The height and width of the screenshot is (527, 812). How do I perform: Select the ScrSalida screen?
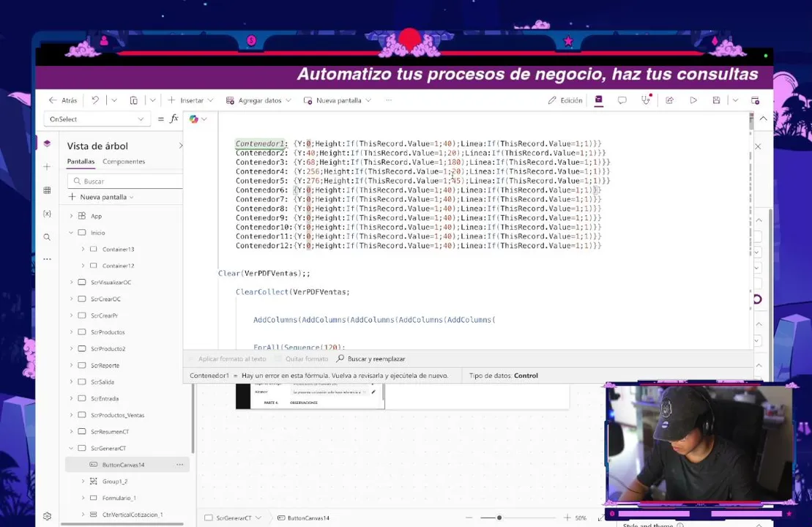point(103,382)
